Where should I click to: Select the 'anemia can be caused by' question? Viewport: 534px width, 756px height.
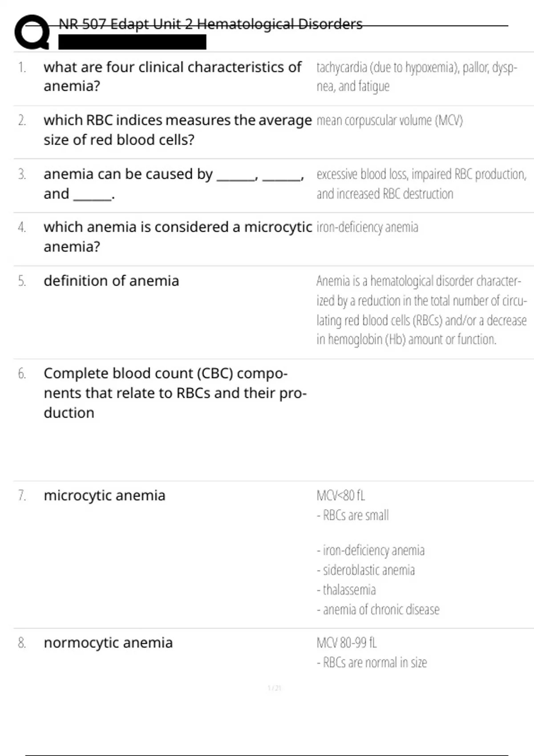coord(174,184)
